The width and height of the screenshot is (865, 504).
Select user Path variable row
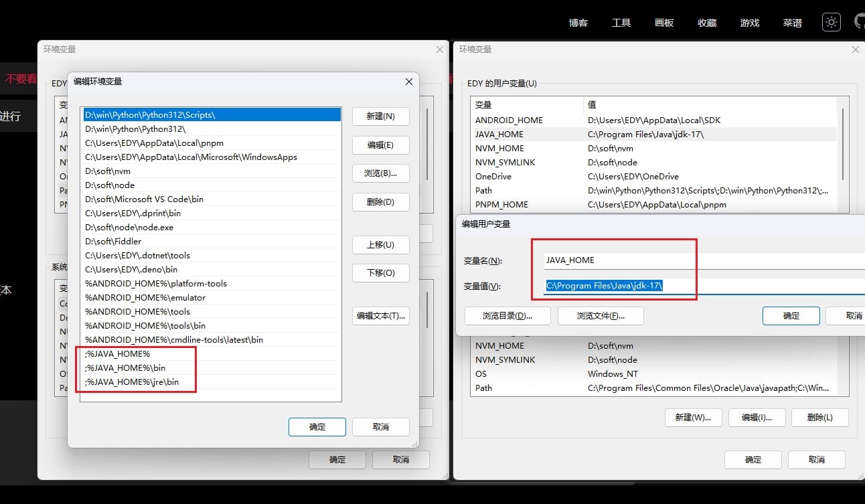click(653, 190)
